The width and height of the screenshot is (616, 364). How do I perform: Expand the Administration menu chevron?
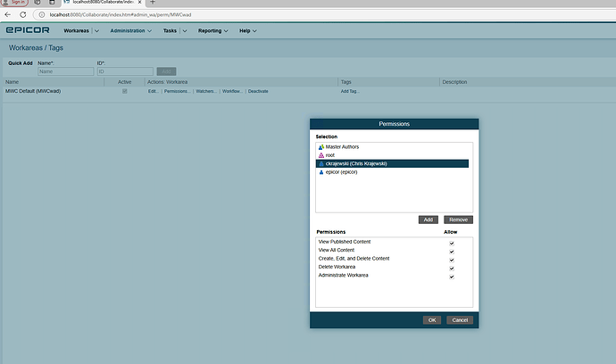coord(149,30)
